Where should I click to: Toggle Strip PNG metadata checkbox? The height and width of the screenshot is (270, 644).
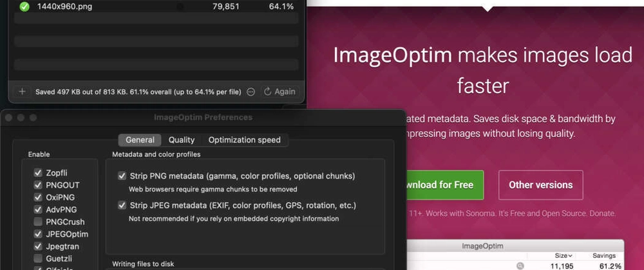(x=122, y=176)
